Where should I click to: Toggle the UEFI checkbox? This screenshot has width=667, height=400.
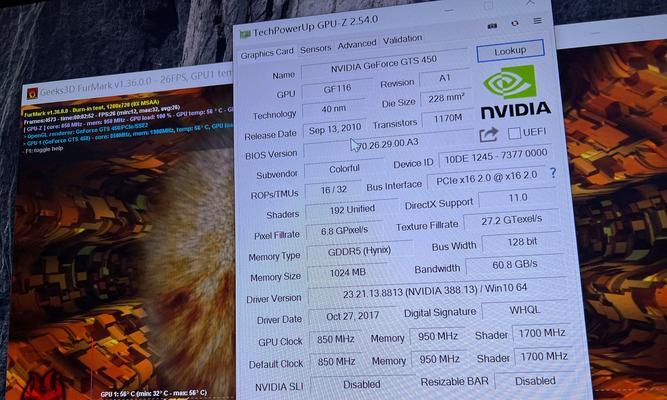[514, 133]
